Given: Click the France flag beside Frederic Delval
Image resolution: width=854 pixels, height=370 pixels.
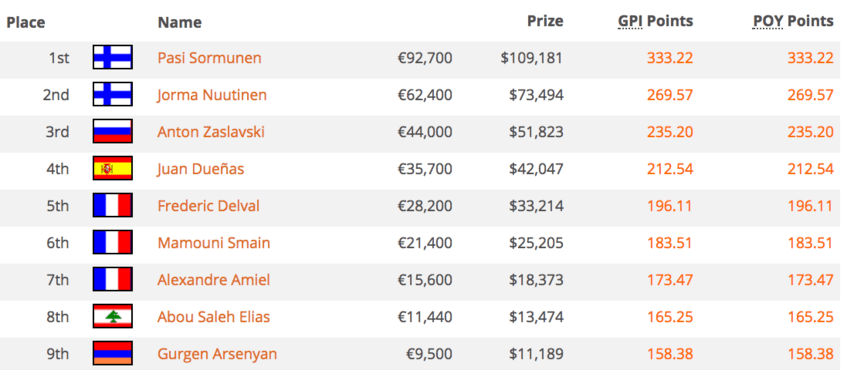Looking at the screenshot, I should (112, 205).
